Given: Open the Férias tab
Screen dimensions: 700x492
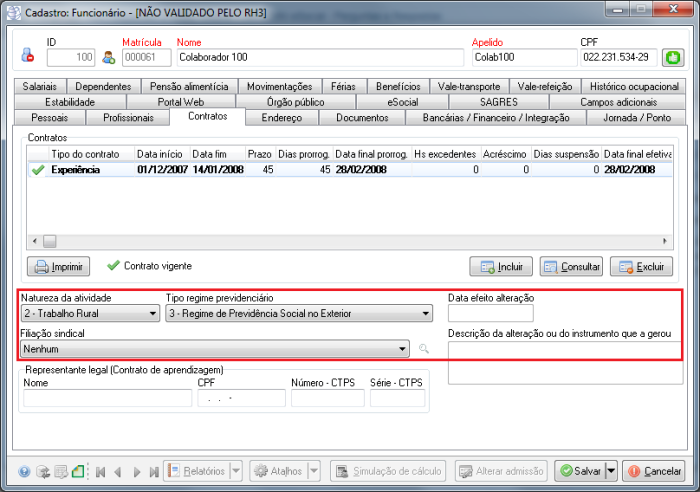Looking at the screenshot, I should (342, 87).
